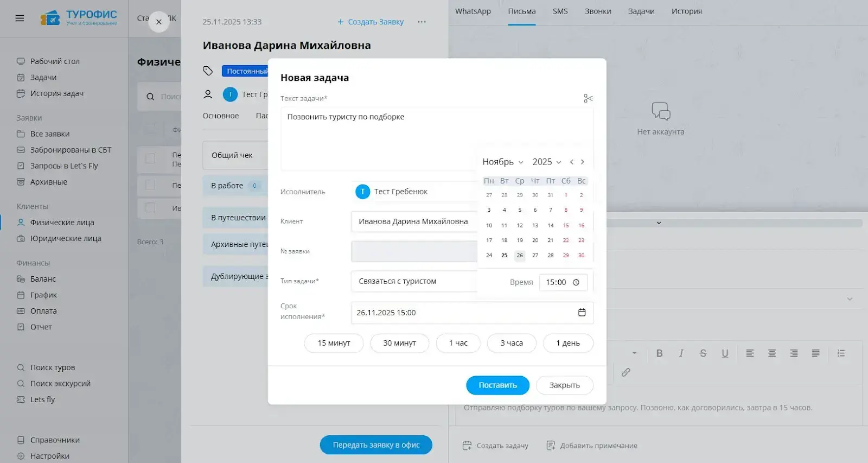Click the tag icon in the client card

(208, 71)
